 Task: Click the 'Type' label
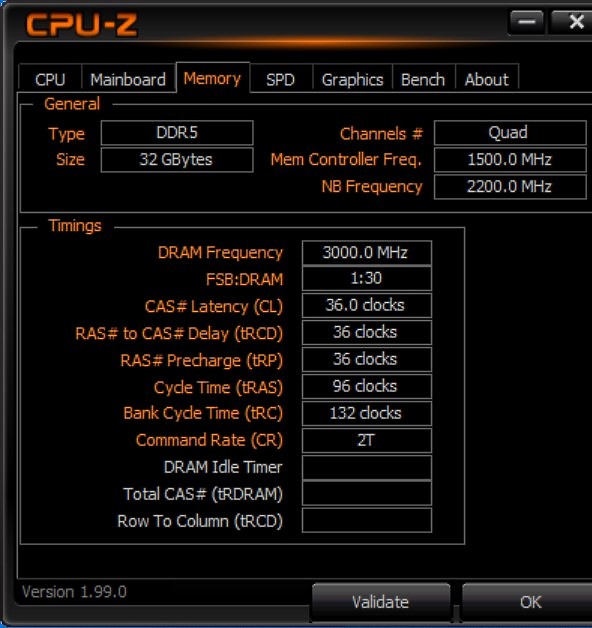pyautogui.click(x=66, y=134)
